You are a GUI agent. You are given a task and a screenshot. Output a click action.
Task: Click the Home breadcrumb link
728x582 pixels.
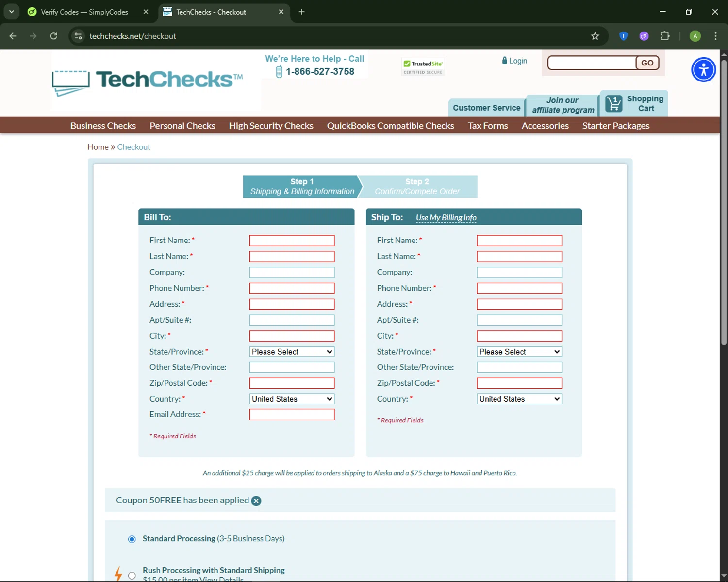pyautogui.click(x=98, y=147)
